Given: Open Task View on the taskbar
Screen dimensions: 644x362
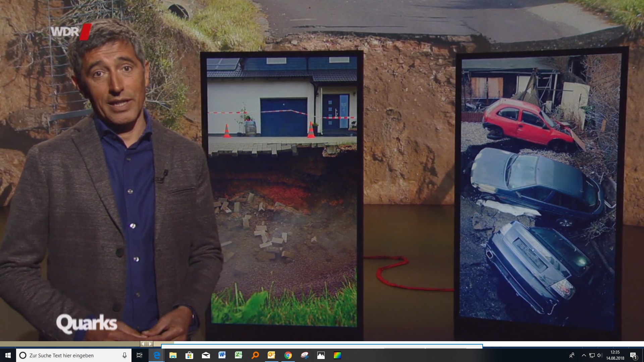Looking at the screenshot, I should click(x=140, y=355).
